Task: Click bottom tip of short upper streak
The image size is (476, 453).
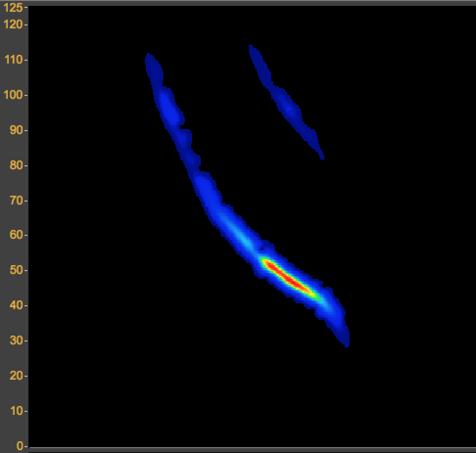Action: [x=321, y=156]
